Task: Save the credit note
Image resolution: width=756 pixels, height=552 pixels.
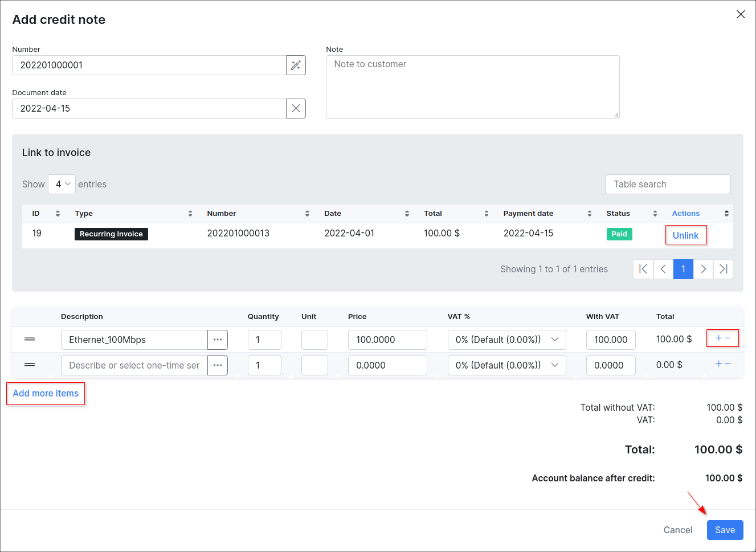Action: click(x=725, y=530)
